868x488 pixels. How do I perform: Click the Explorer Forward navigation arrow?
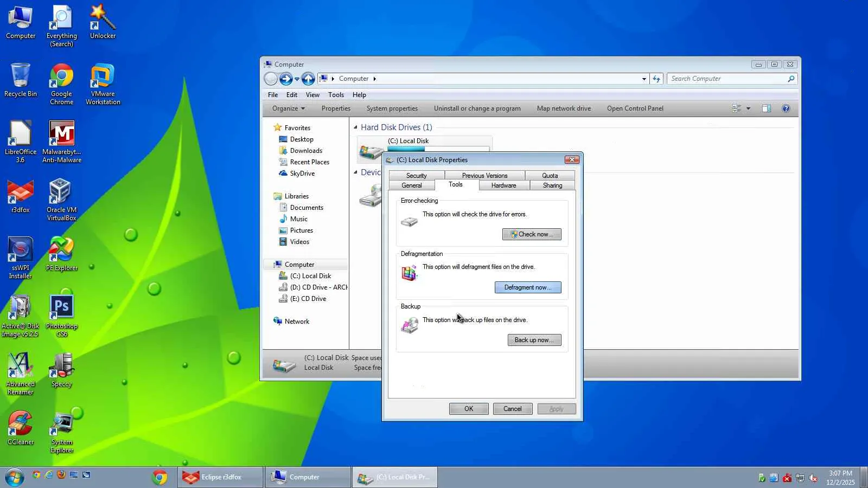286,79
